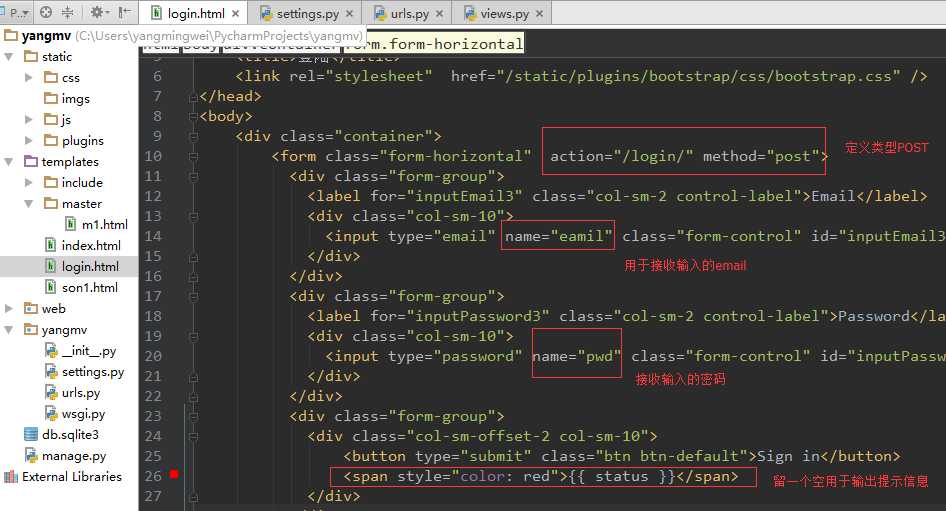
Task: Click the settings.py tree file icon
Action: tap(51, 372)
